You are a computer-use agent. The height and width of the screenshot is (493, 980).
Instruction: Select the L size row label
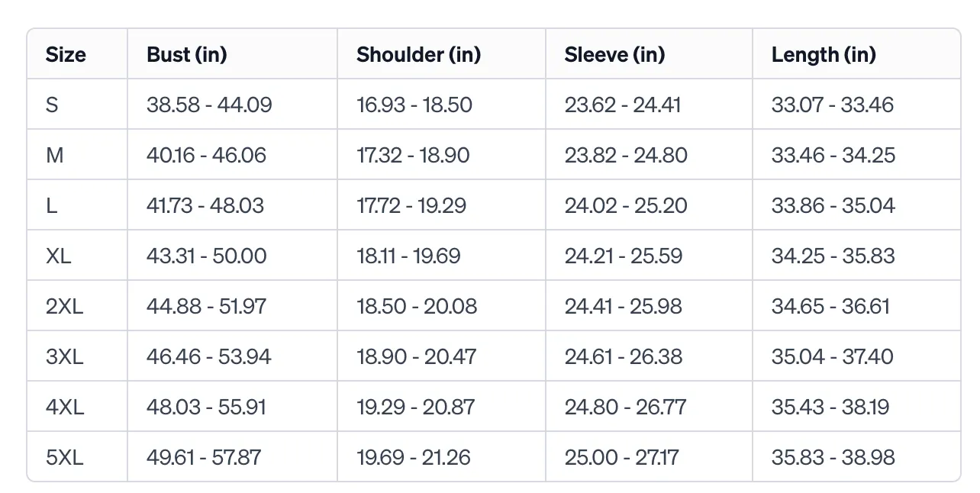pyautogui.click(x=51, y=205)
